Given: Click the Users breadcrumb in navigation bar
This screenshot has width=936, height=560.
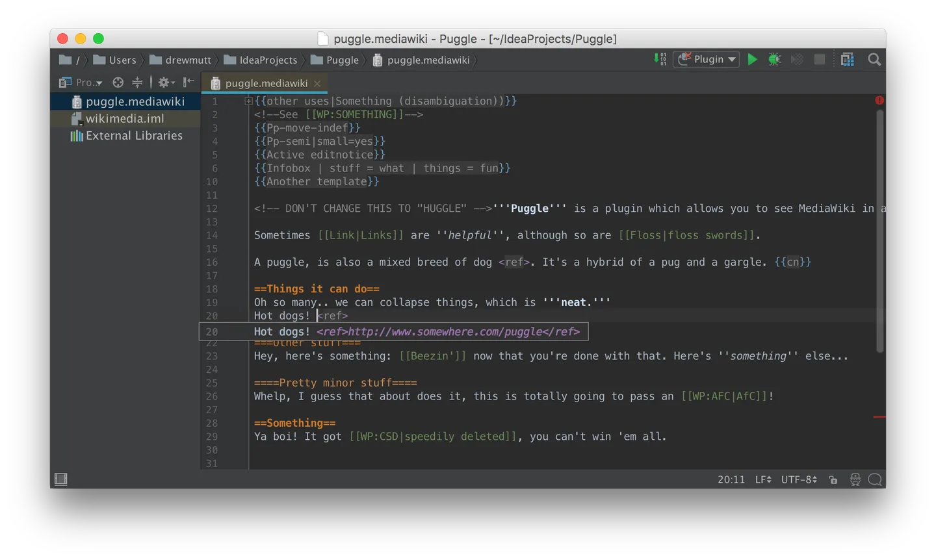Looking at the screenshot, I should point(115,60).
